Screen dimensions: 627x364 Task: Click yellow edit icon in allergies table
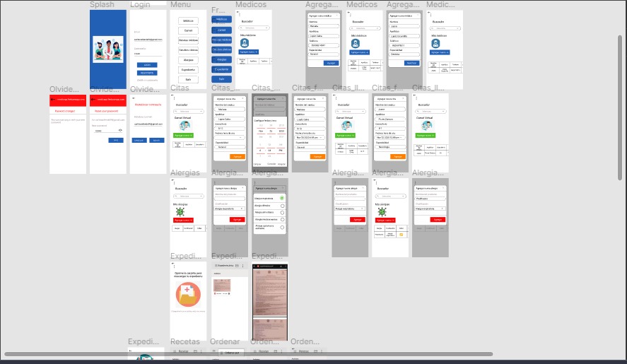(x=401, y=235)
